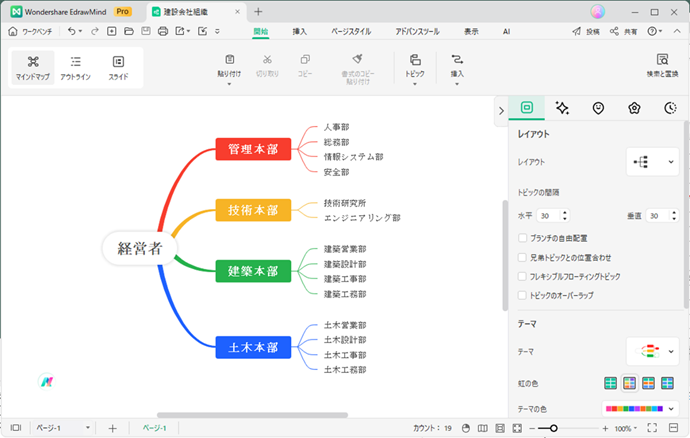
Task: Click the export icon in the quick toolbar
Action: pyautogui.click(x=180, y=31)
